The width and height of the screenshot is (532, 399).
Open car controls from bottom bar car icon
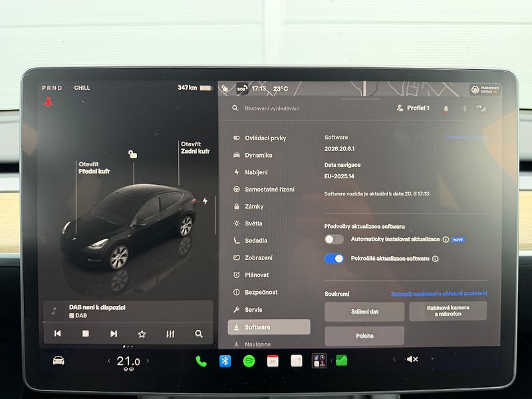[59, 360]
